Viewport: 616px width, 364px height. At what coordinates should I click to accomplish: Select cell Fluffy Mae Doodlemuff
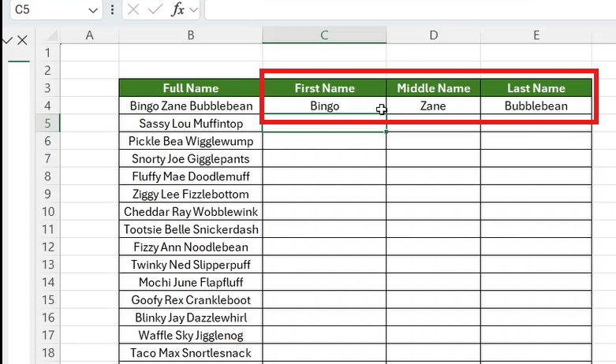click(191, 176)
